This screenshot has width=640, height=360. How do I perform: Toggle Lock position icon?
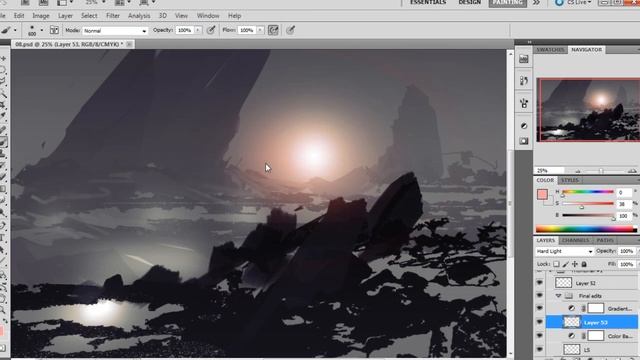click(575, 264)
